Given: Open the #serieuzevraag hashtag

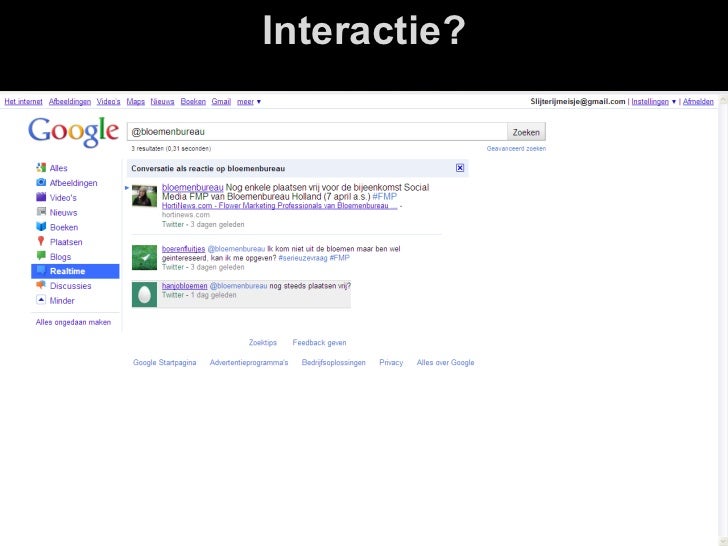Looking at the screenshot, I should [x=303, y=258].
